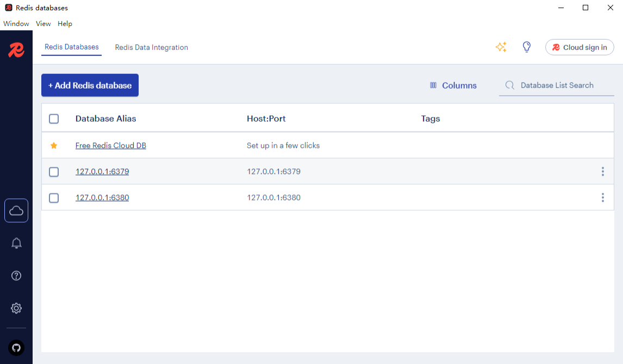Click the star next to Free Redis Cloud DB
Image resolution: width=623 pixels, height=364 pixels.
point(54,146)
